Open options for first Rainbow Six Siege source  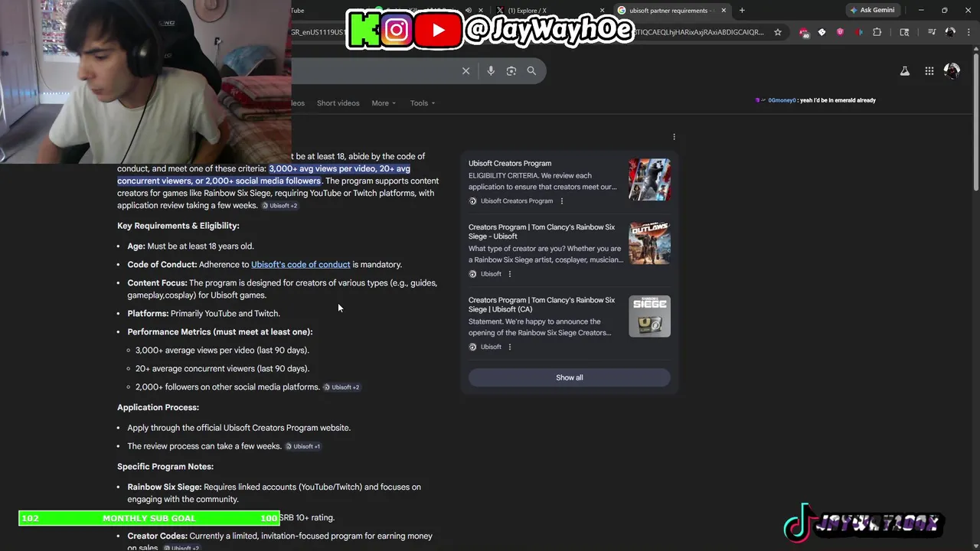tap(509, 274)
